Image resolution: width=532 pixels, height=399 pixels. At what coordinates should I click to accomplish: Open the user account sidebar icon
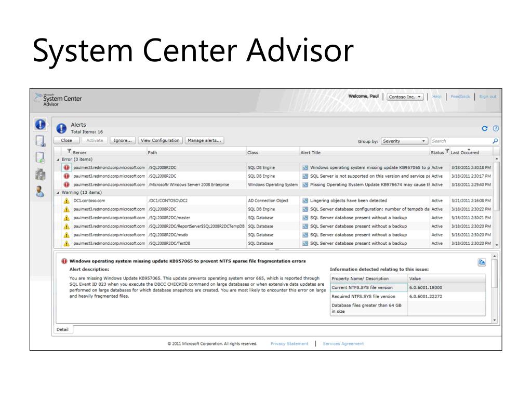tap(40, 191)
